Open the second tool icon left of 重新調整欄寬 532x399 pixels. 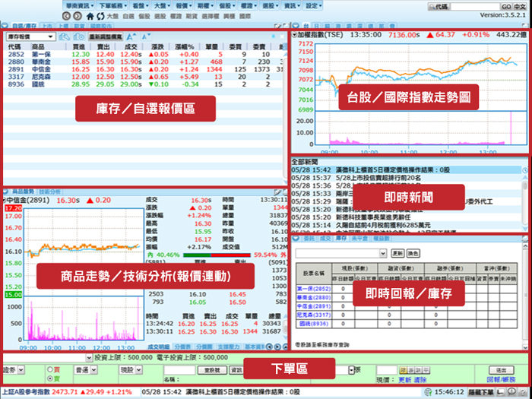coord(79,36)
